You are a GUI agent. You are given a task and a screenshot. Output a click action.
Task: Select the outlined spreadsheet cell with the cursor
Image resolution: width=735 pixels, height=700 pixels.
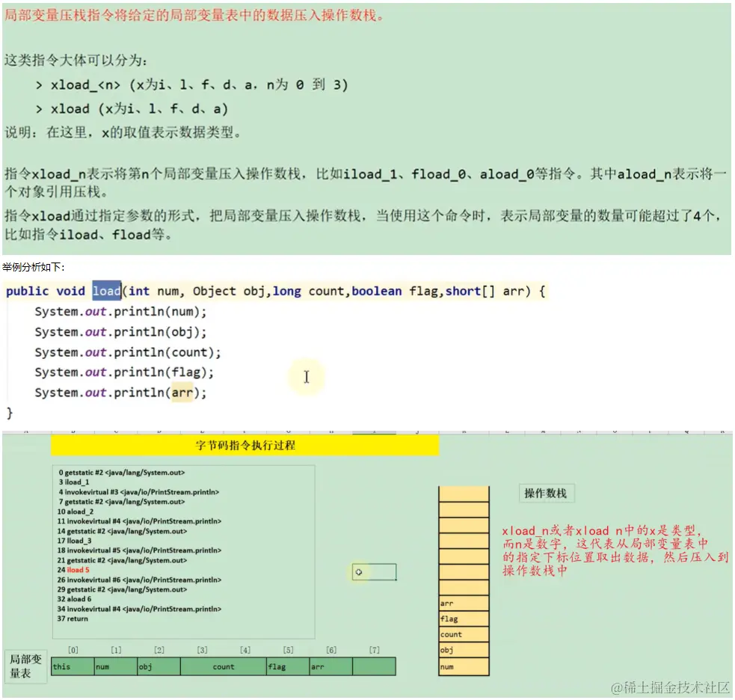(374, 572)
